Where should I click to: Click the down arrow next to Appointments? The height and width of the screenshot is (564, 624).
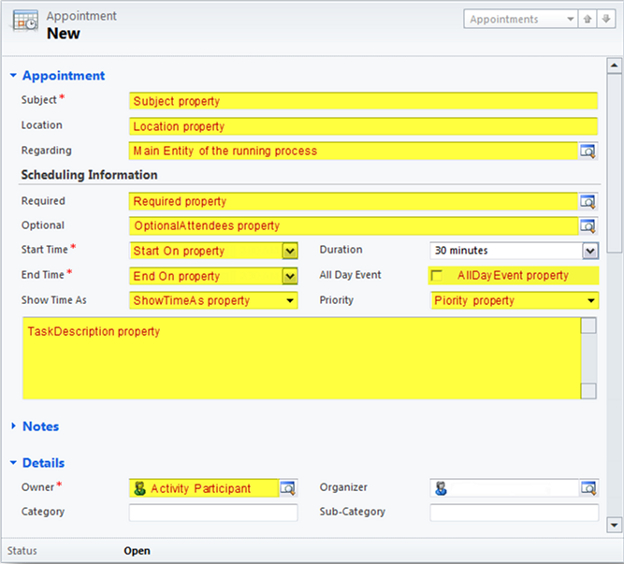[604, 19]
